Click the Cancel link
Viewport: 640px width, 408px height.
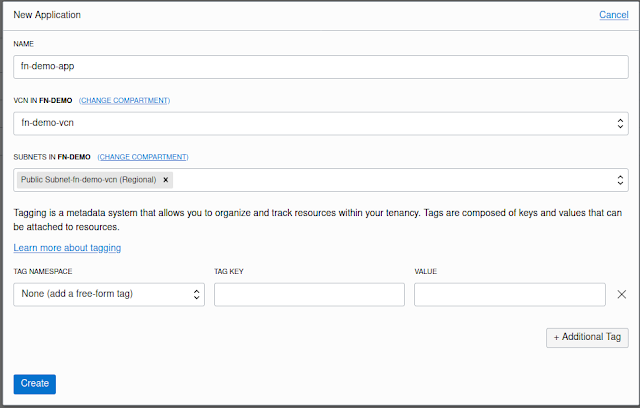click(x=613, y=15)
